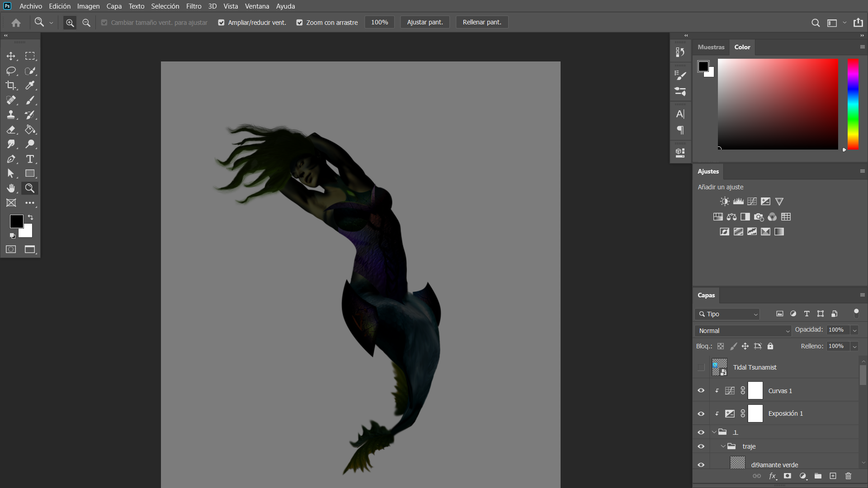868x488 pixels.
Task: Hide the di9amante verde layer
Action: pos(701,465)
